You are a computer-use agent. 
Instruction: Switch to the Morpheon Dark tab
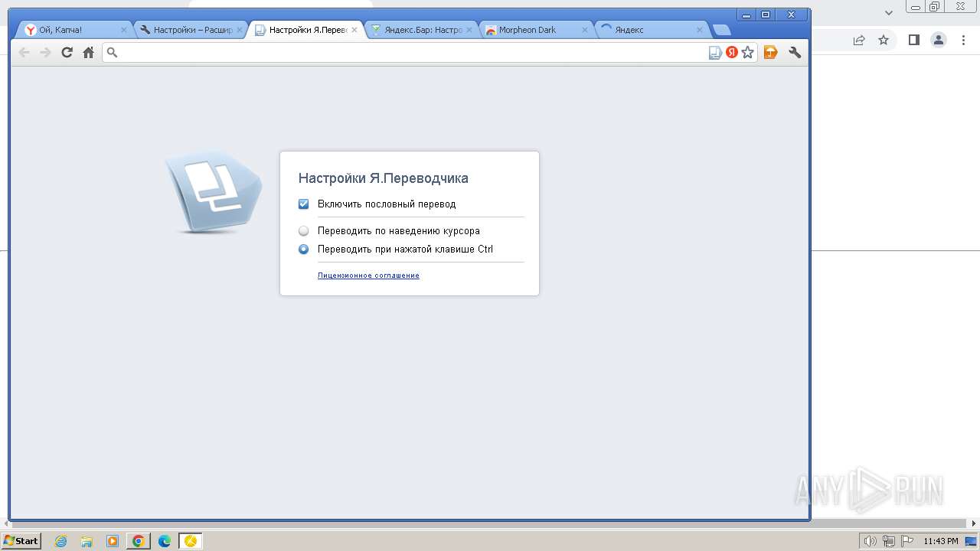point(536,30)
